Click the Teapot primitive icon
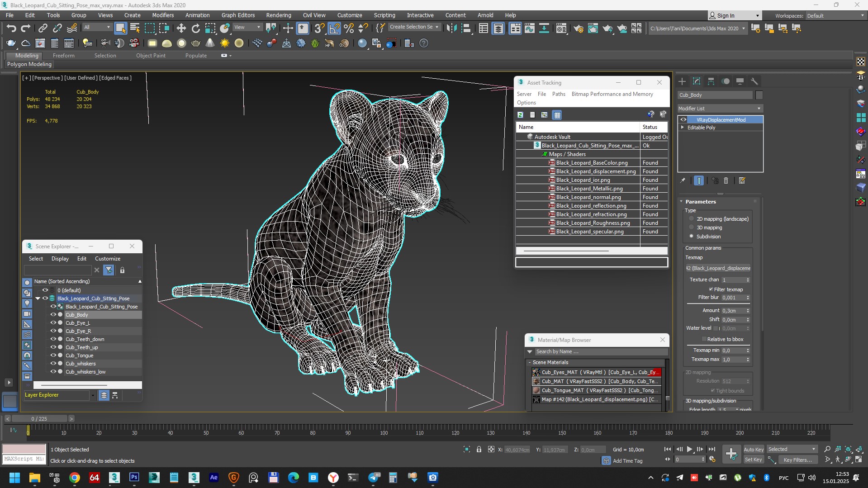This screenshot has width=868, height=488. (x=196, y=43)
